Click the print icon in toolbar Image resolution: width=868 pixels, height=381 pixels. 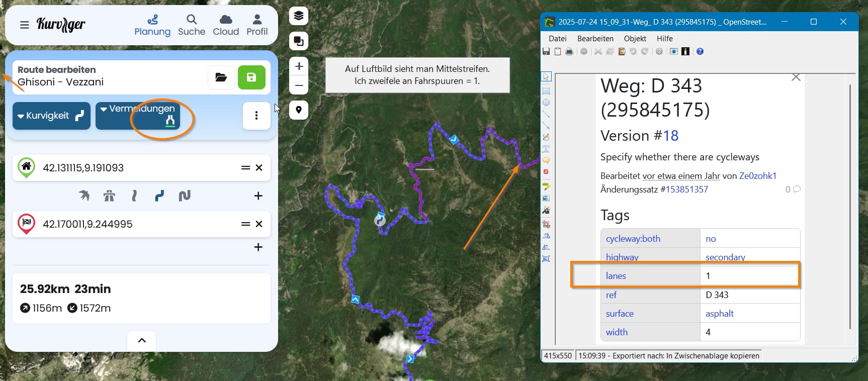pos(569,51)
